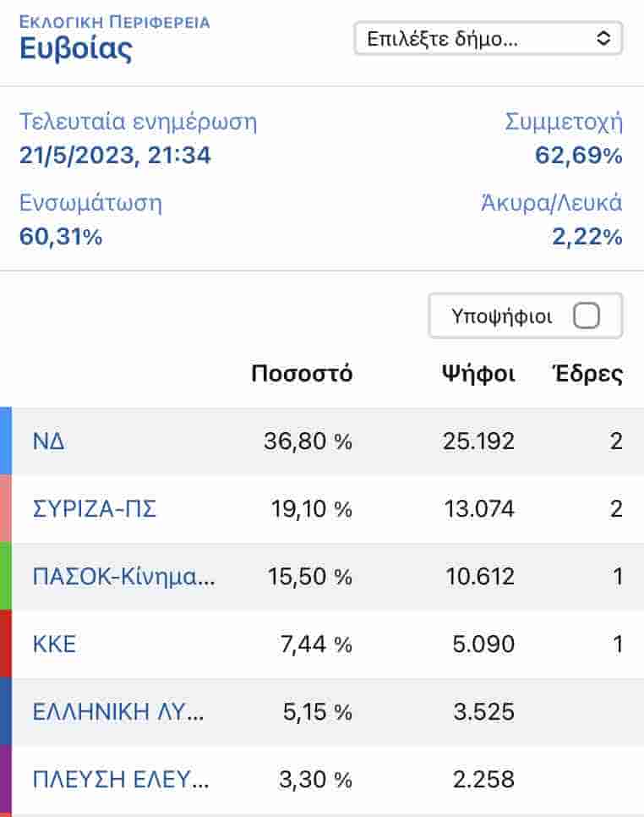
Task: Click the red ΚΚΕ color bar
Action: pyautogui.click(x=5, y=644)
